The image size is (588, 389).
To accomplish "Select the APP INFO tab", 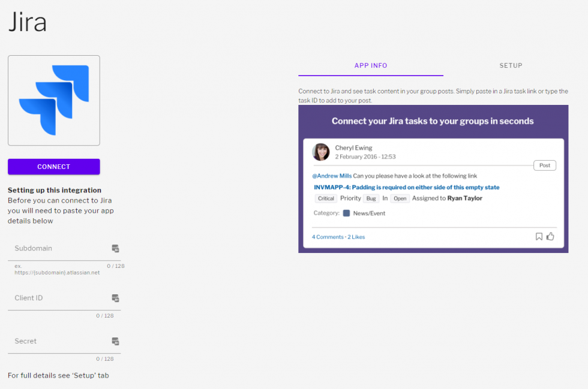I will [370, 65].
